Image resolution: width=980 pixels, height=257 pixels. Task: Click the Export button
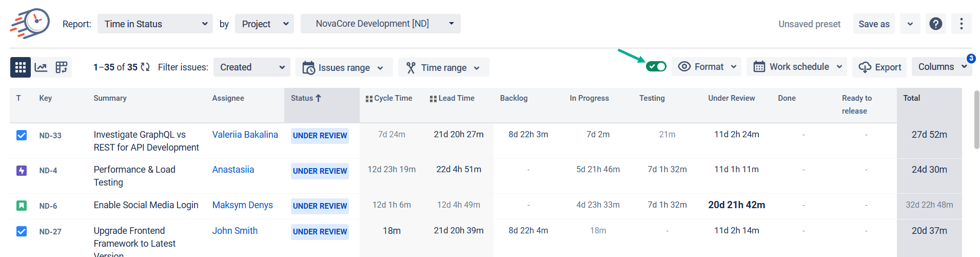[x=879, y=67]
